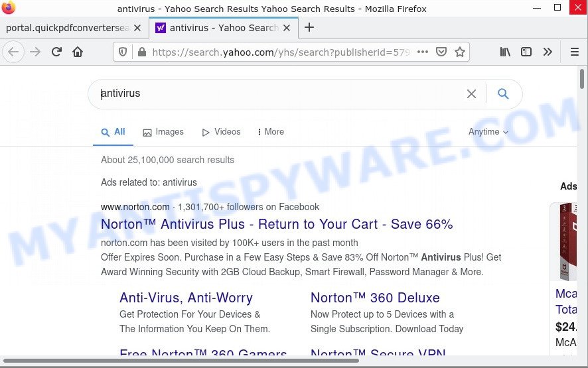The width and height of the screenshot is (588, 368).
Task: Show more toolbar tools chevron
Action: click(x=548, y=52)
